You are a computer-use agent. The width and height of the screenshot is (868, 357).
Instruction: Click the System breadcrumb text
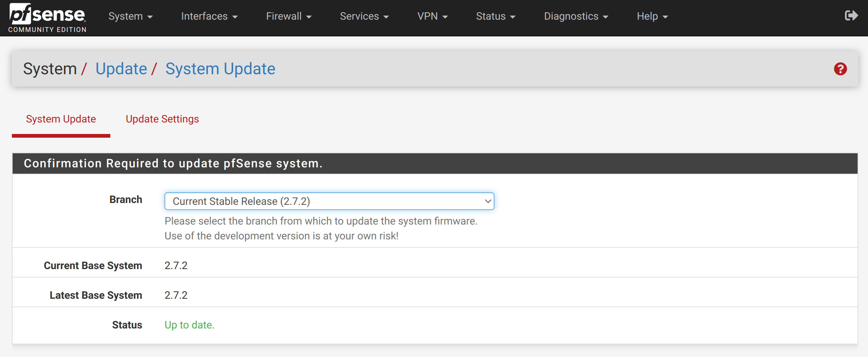click(50, 69)
